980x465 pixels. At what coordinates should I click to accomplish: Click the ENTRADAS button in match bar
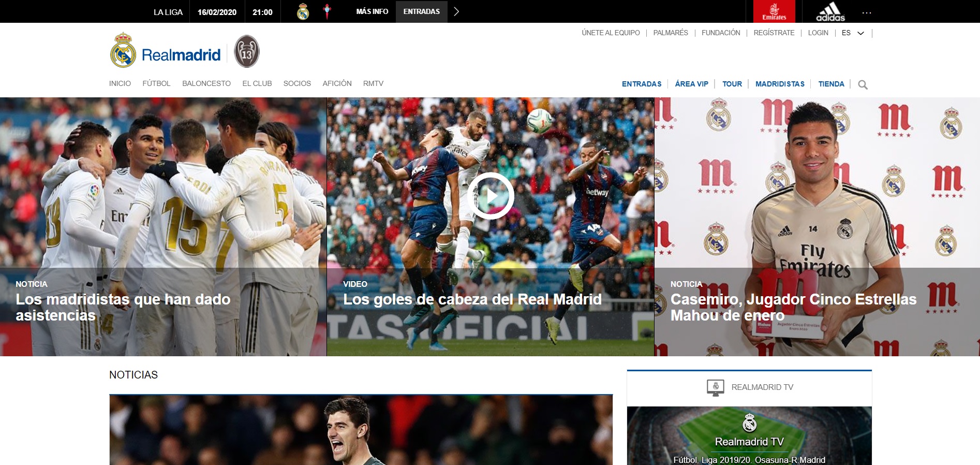point(422,11)
